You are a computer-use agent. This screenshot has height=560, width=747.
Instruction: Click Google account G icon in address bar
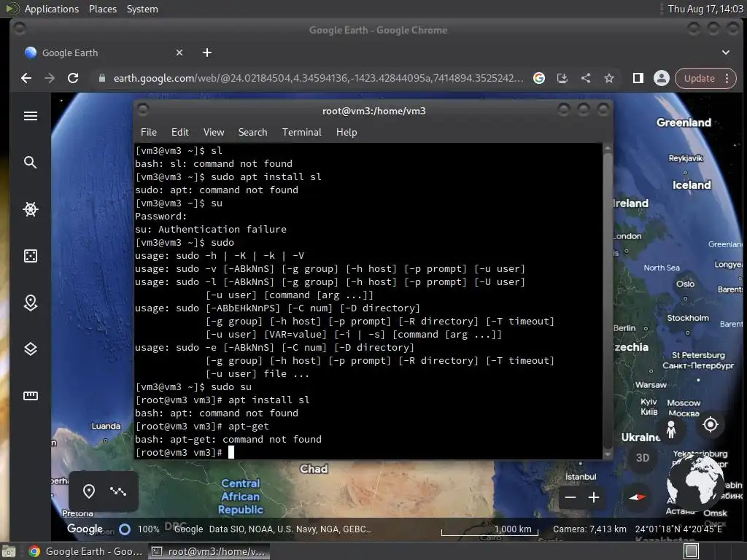[539, 78]
